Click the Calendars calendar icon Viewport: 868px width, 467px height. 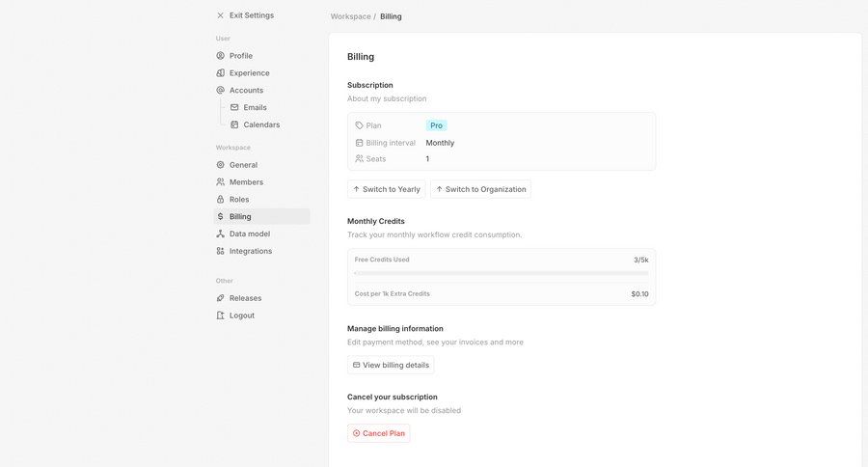(234, 124)
